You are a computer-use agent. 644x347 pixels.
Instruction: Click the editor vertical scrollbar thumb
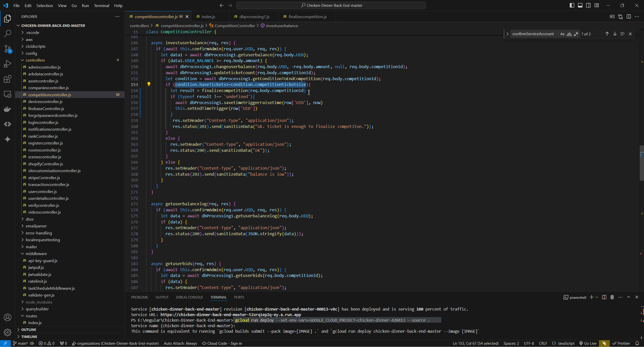point(641,163)
